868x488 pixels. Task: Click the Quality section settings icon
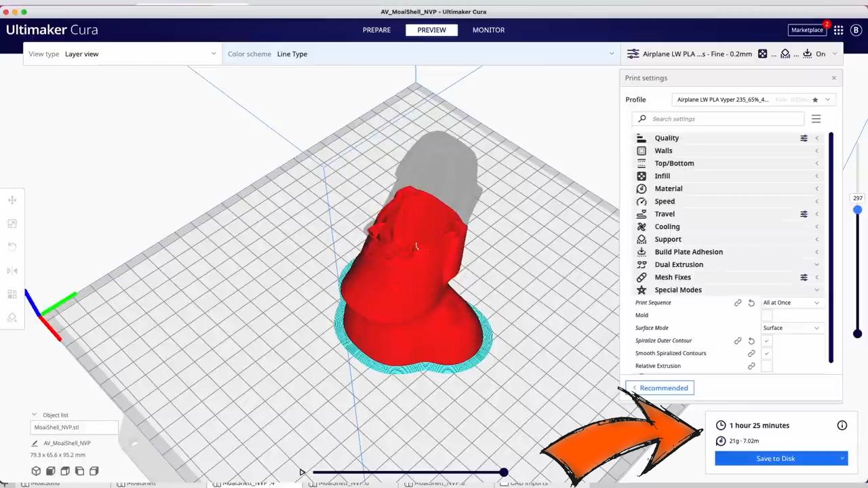point(804,138)
